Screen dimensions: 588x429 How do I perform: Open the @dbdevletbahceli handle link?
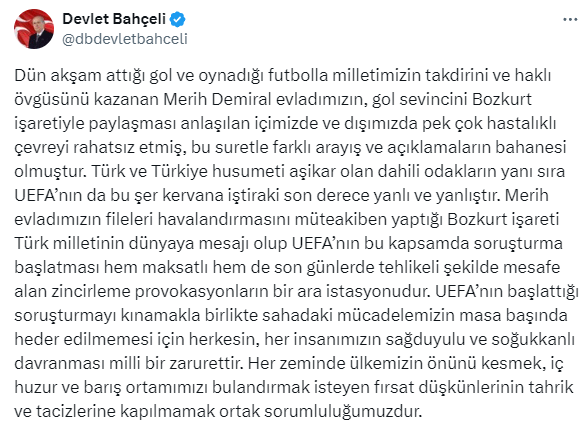coord(125,39)
